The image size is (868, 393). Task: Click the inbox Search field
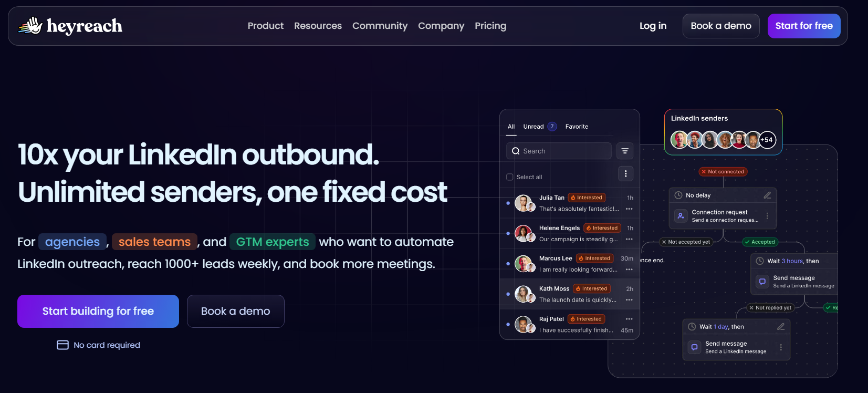pos(559,151)
